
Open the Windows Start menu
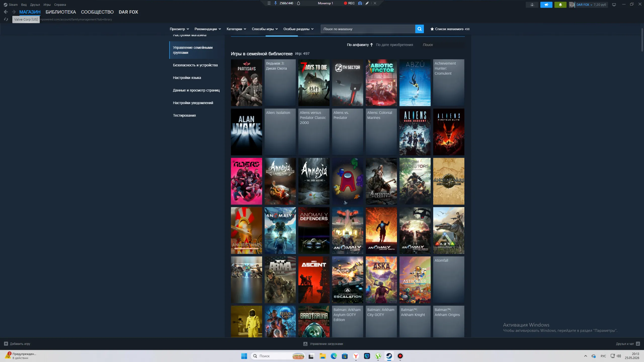244,356
